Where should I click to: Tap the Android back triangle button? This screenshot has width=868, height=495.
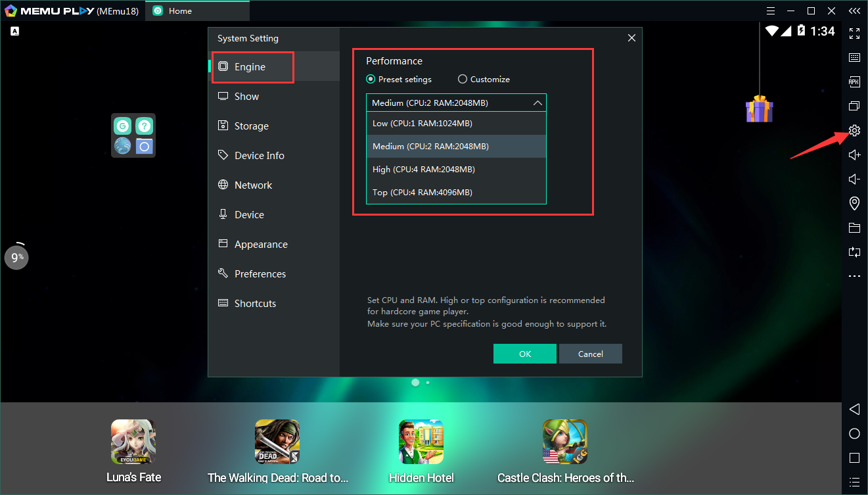tap(854, 409)
